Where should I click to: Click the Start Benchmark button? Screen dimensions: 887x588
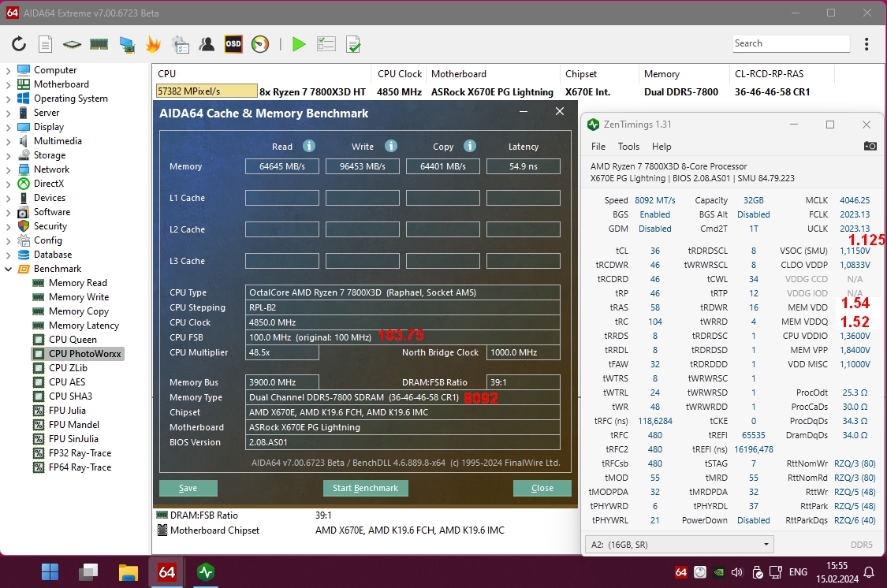click(x=365, y=488)
